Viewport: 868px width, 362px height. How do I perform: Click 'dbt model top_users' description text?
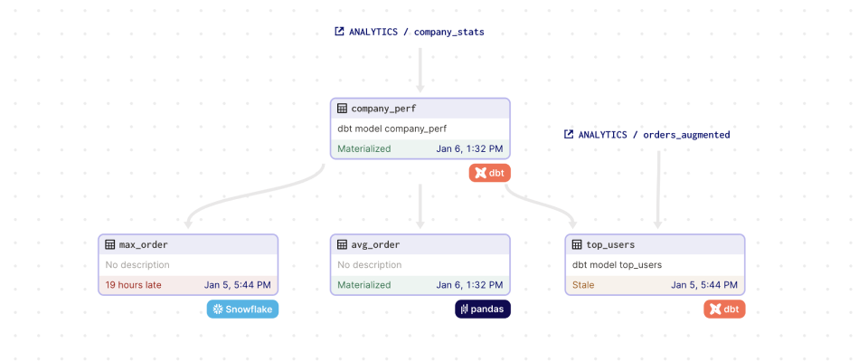(x=617, y=265)
